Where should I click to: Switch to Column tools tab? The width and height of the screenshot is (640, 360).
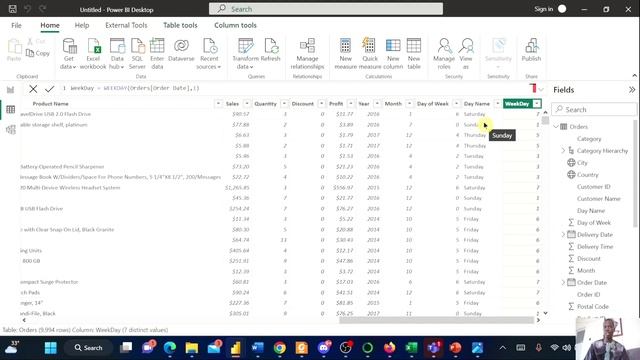pos(236,25)
